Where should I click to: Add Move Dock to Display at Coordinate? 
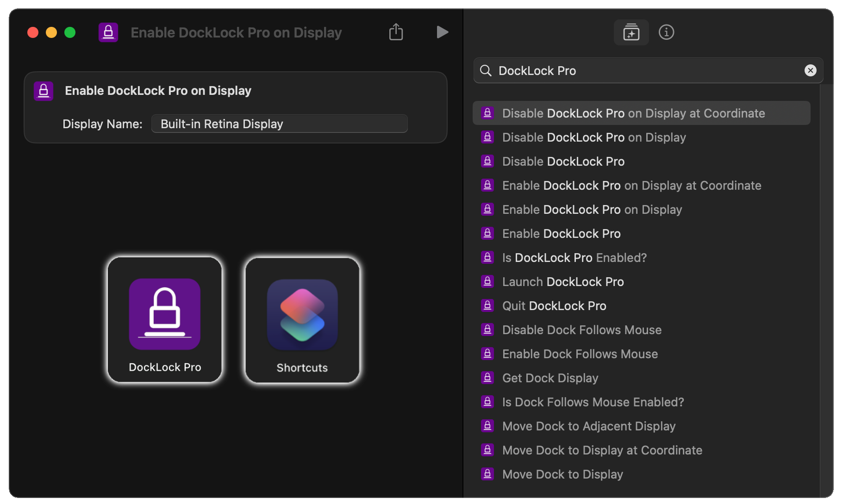pyautogui.click(x=641, y=450)
